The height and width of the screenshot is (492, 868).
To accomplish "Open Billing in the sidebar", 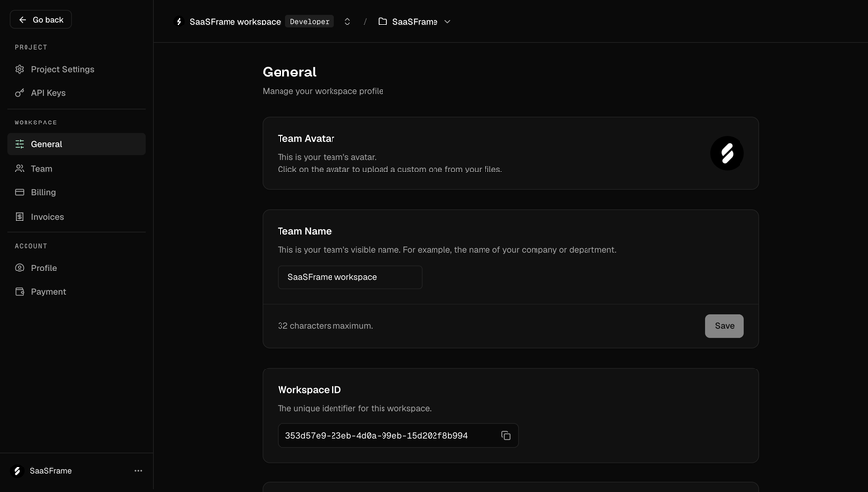I will point(77,192).
